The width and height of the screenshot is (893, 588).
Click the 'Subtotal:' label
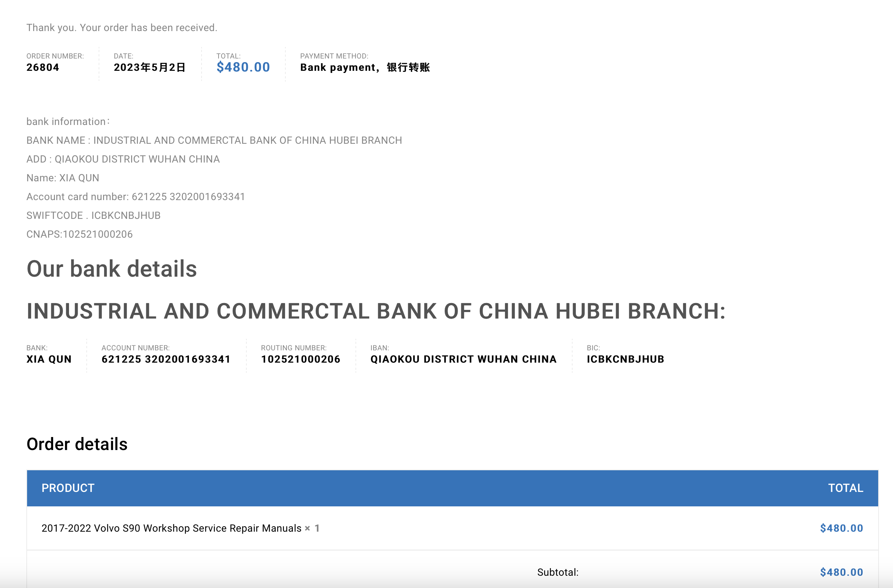pos(558,572)
